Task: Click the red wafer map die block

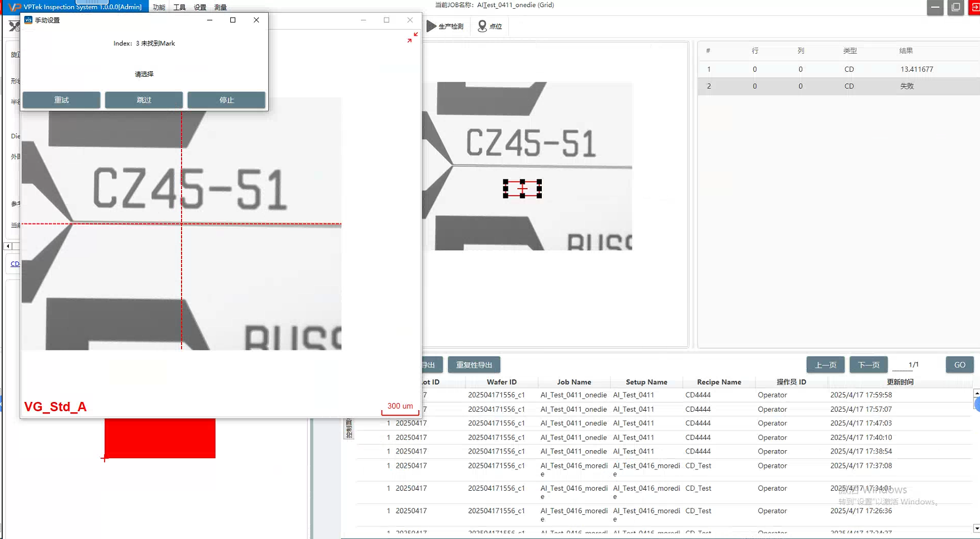Action: click(160, 438)
